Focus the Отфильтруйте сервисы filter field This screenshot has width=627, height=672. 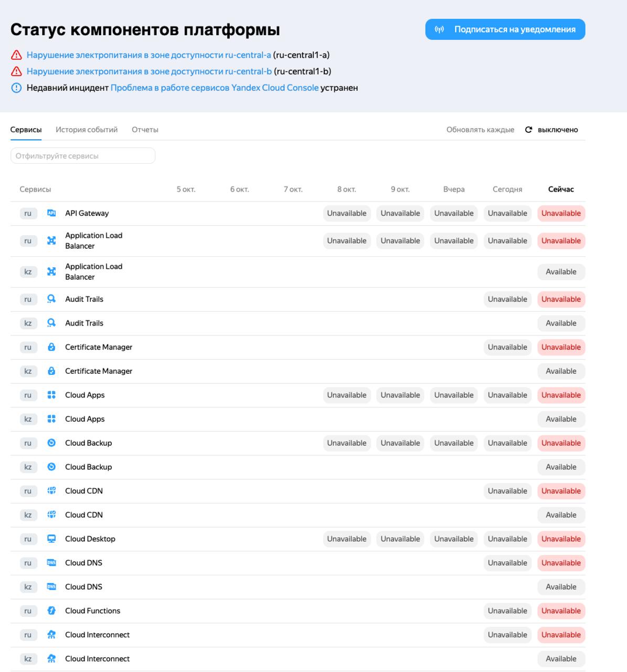coord(83,156)
